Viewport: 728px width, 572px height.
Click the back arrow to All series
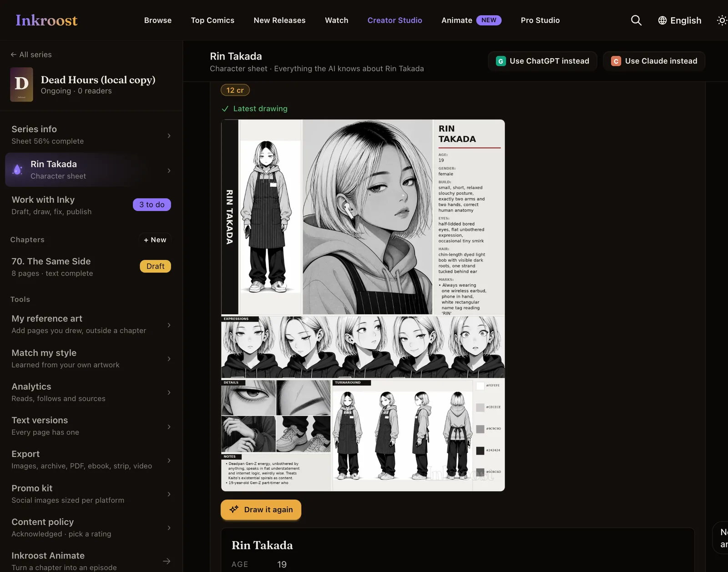(x=14, y=55)
